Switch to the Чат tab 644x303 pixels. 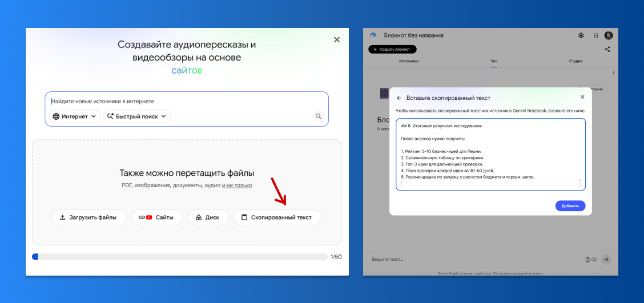(x=494, y=61)
